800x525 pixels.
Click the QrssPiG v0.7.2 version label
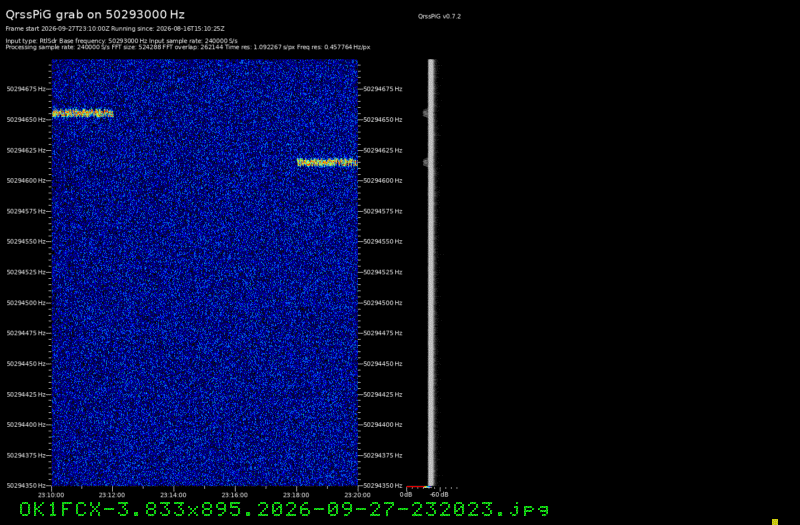tap(439, 16)
